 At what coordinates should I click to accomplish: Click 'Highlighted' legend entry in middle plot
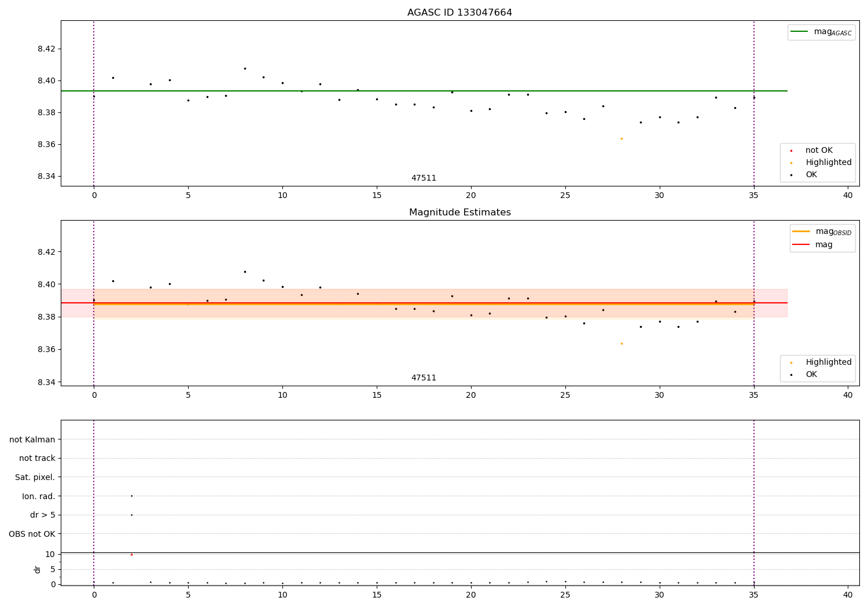pos(822,362)
